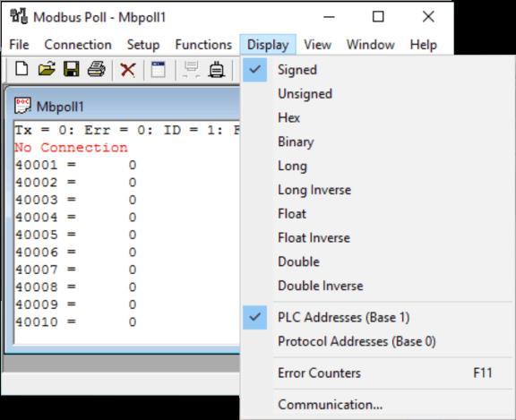Open Error Counters from Display menu
The height and width of the screenshot is (420, 516).
(x=378, y=373)
